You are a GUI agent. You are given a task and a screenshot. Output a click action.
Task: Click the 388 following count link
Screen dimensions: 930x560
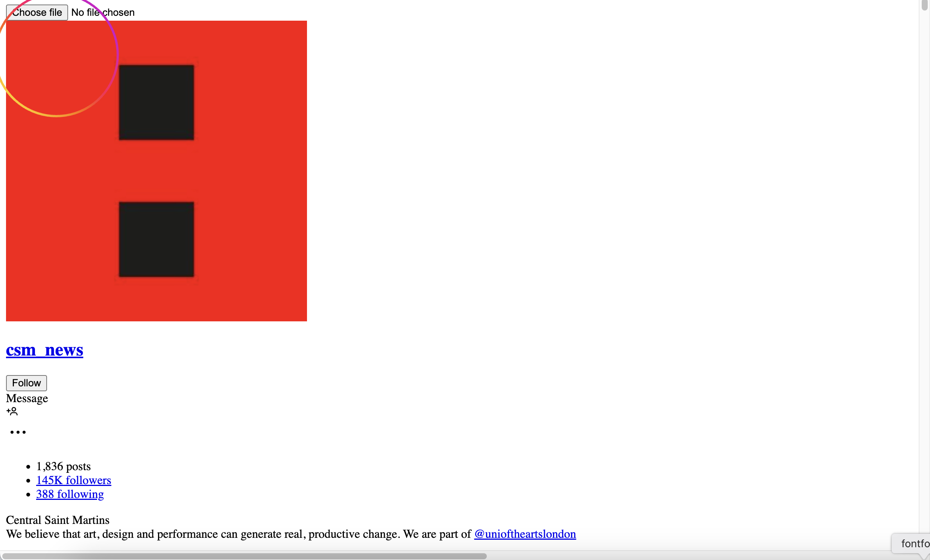[69, 493]
